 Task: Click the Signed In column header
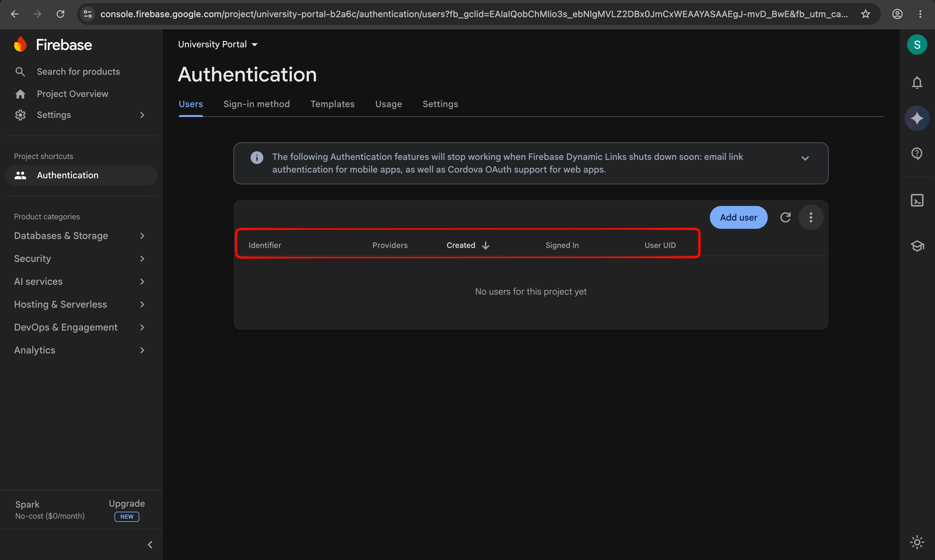coord(562,245)
